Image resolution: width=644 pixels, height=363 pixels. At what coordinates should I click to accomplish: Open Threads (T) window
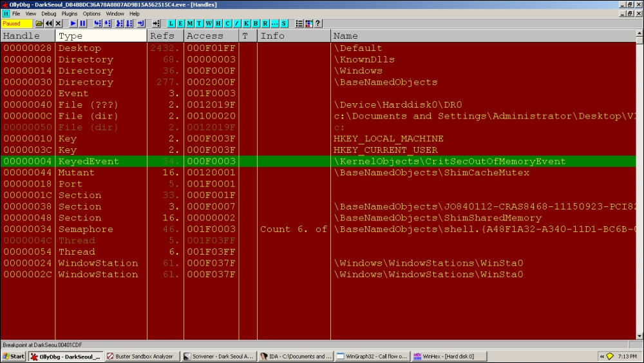point(199,23)
